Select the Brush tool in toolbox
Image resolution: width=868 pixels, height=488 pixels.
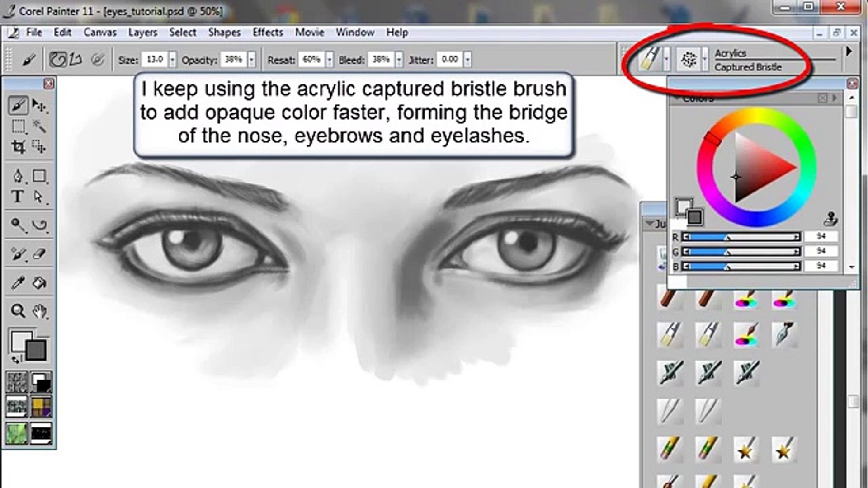(18, 106)
